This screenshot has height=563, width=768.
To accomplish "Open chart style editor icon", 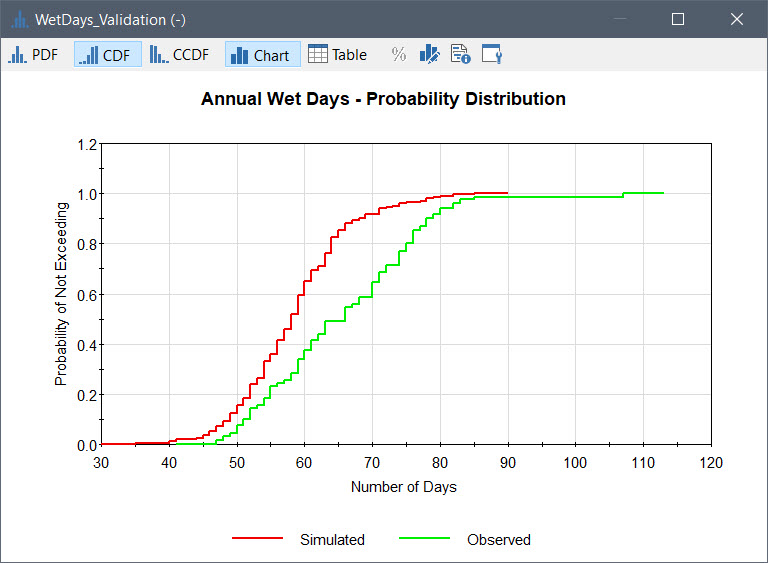I will point(430,54).
